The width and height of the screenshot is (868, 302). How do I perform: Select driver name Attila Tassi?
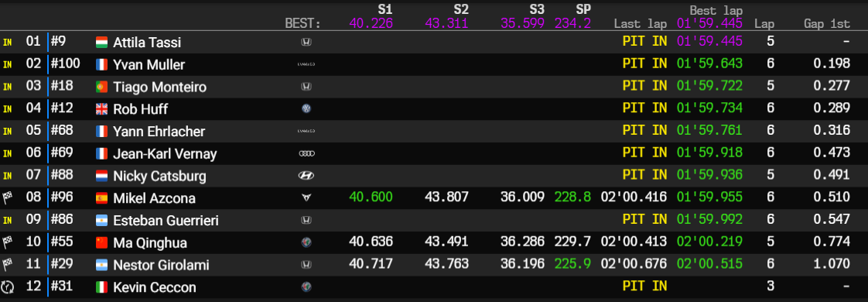point(147,43)
